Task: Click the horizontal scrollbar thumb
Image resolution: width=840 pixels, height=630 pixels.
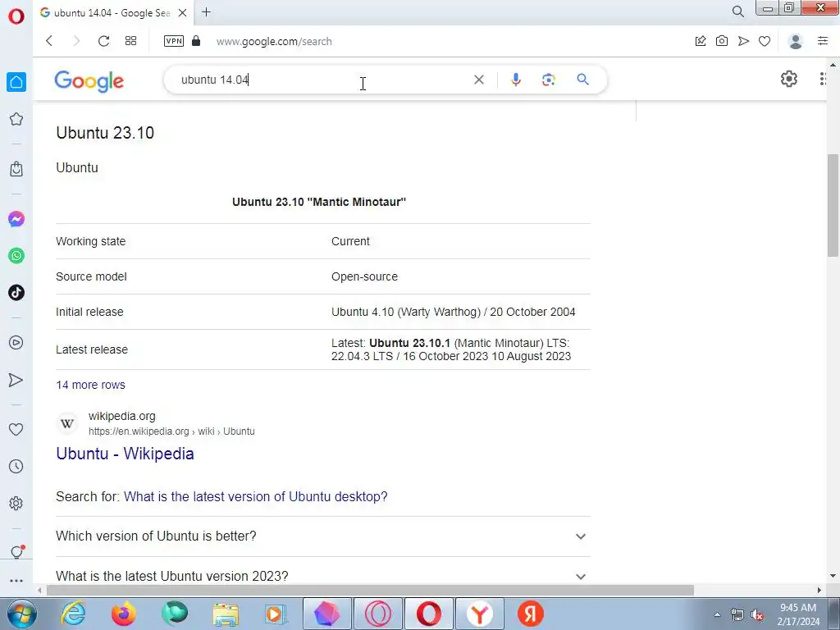Action: [x=370, y=590]
